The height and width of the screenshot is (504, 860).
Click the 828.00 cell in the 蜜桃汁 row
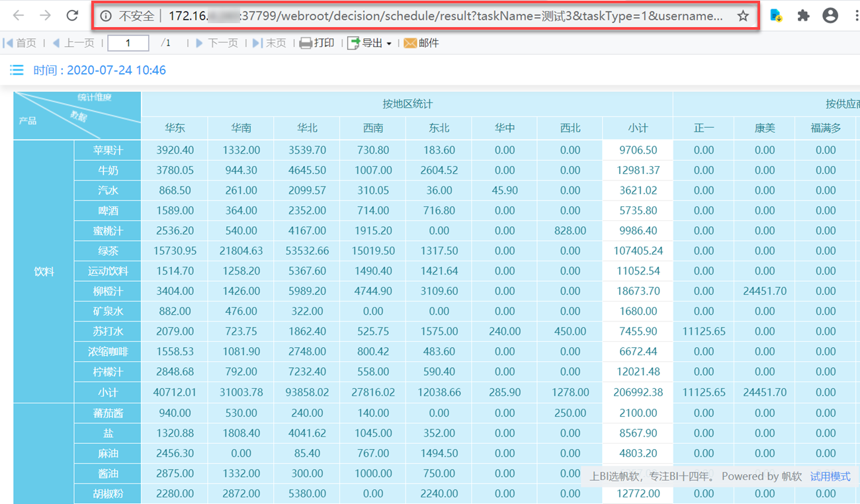coord(570,231)
